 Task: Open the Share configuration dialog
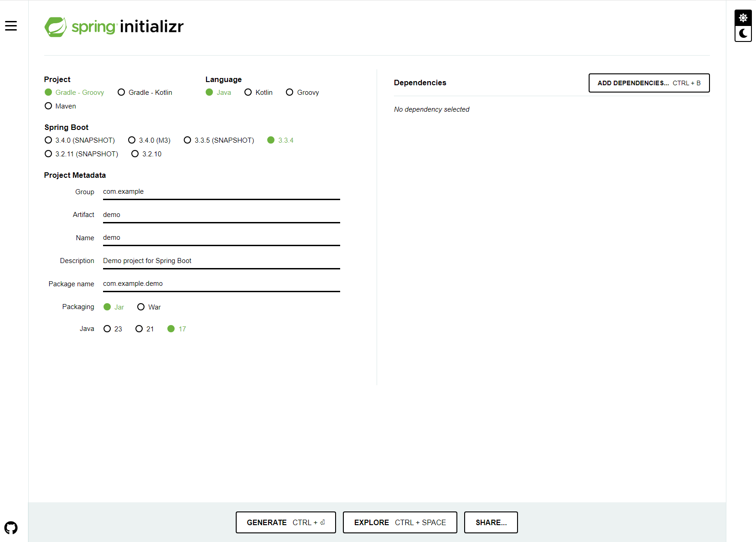coord(491,522)
